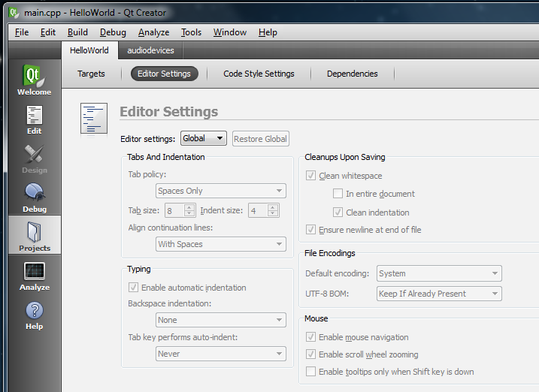
Task: Toggle Enable mouse navigation checkbox
Action: point(310,337)
